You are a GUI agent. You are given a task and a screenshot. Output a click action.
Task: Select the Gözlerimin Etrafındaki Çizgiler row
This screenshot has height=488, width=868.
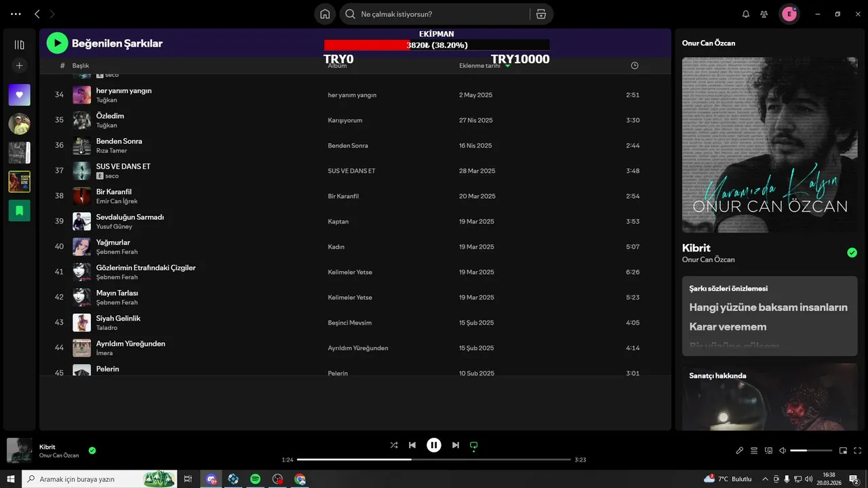coord(355,272)
